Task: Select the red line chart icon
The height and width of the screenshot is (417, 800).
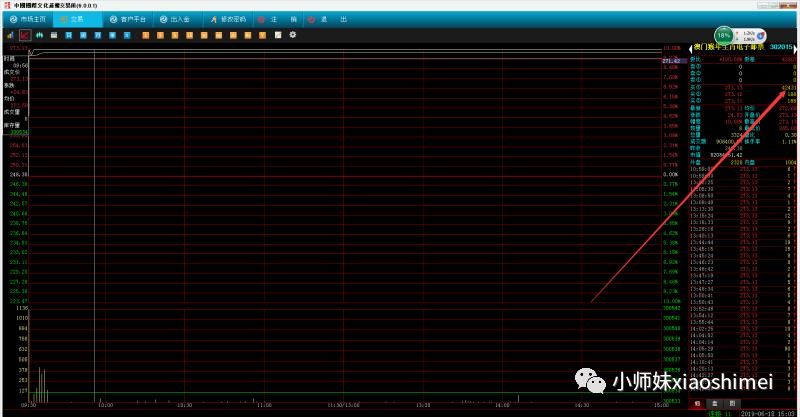Action: pyautogui.click(x=25, y=36)
